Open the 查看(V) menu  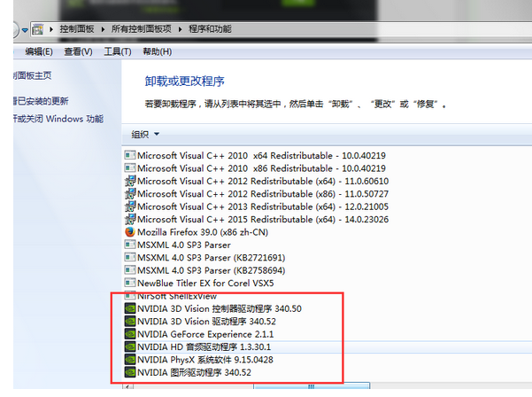tap(79, 51)
